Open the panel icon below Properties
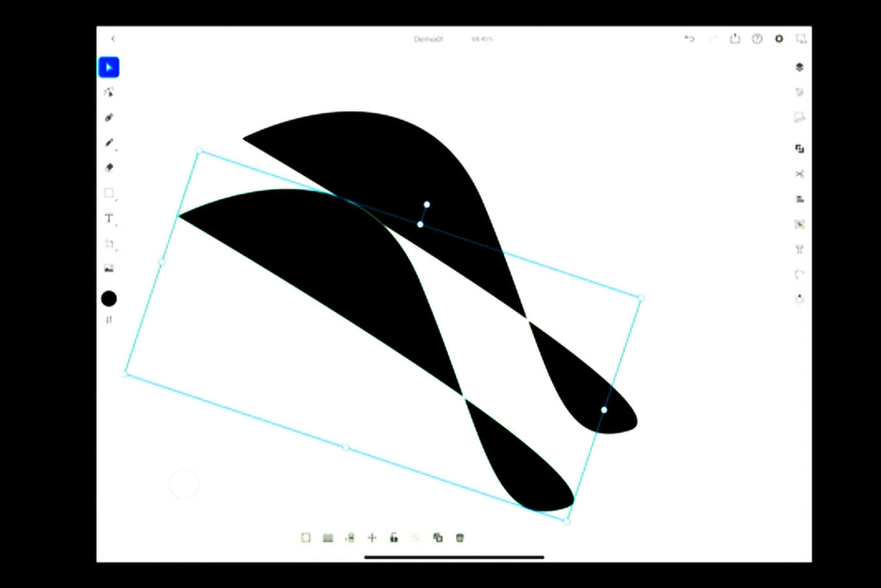Image resolution: width=881 pixels, height=588 pixels. pyautogui.click(x=799, y=117)
